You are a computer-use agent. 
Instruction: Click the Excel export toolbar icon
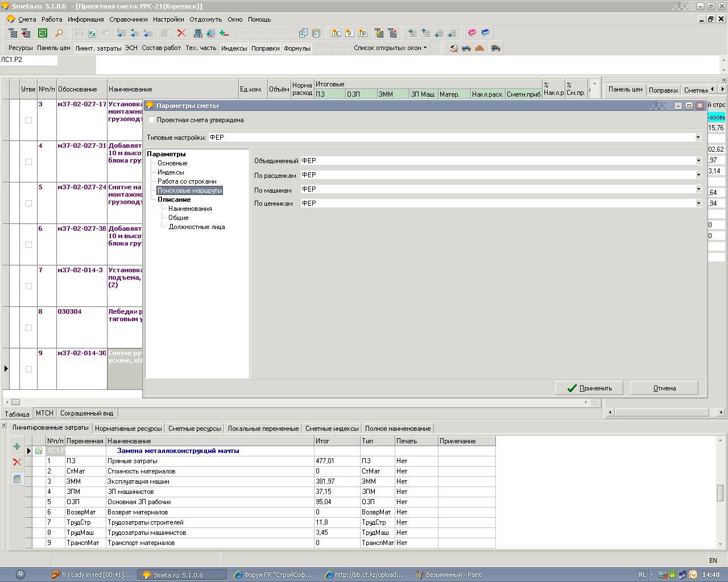(43, 33)
